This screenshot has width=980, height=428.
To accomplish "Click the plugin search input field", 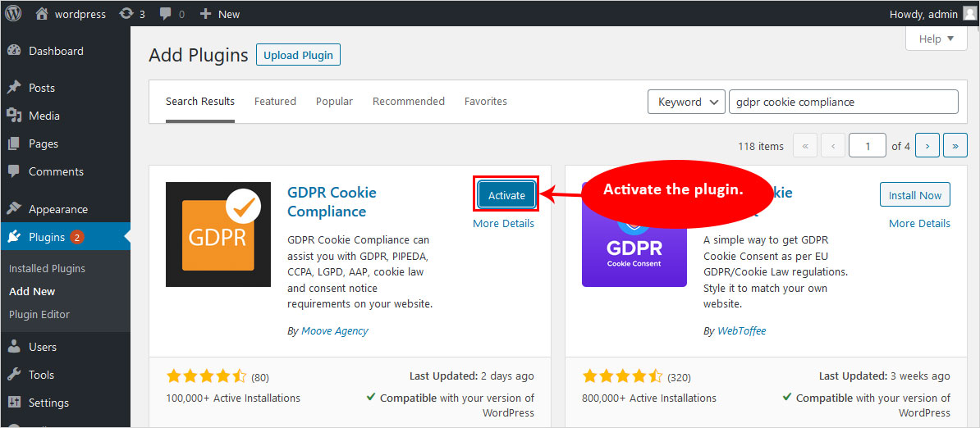I will [x=843, y=102].
